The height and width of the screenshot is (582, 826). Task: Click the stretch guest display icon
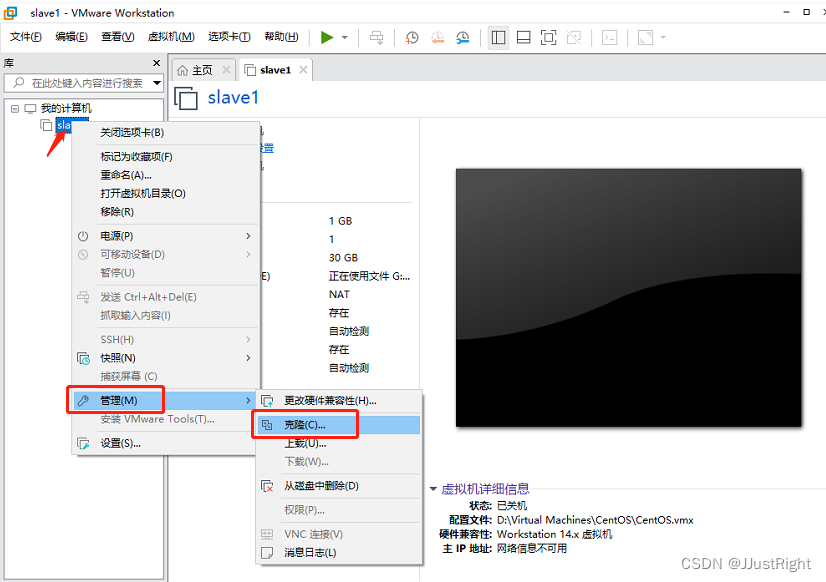point(645,37)
